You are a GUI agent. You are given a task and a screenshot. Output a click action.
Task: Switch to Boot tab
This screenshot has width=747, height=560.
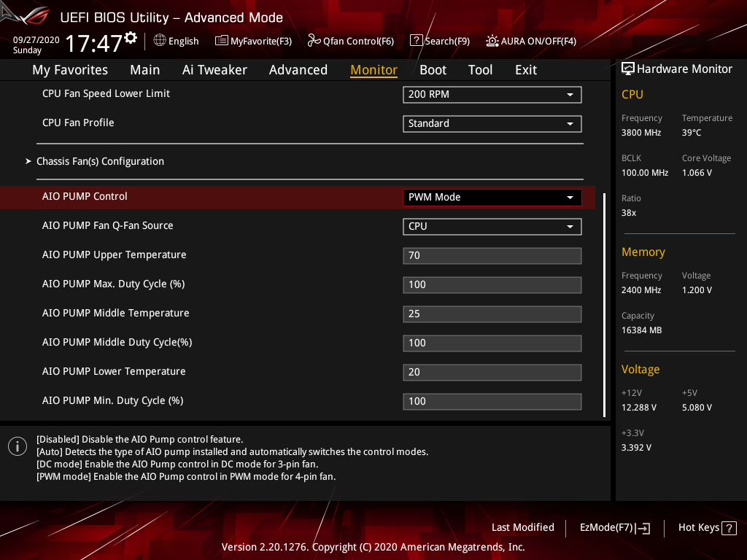pyautogui.click(x=433, y=70)
